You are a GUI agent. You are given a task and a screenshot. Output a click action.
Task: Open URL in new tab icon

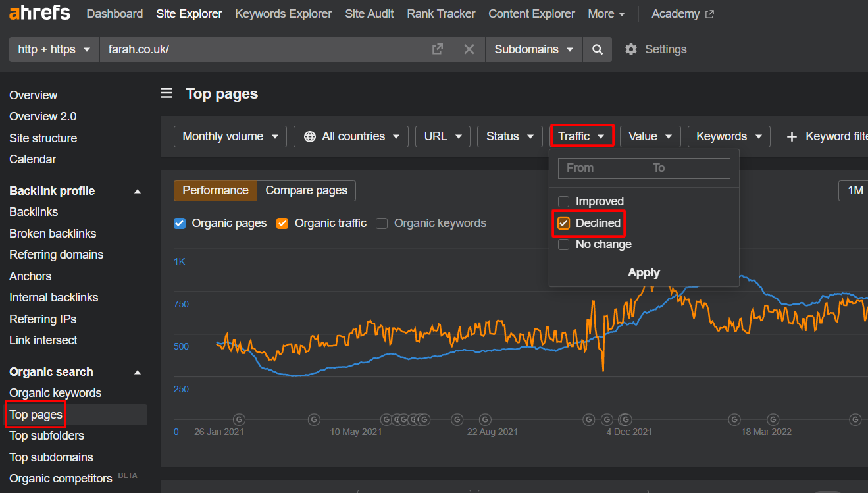point(437,49)
